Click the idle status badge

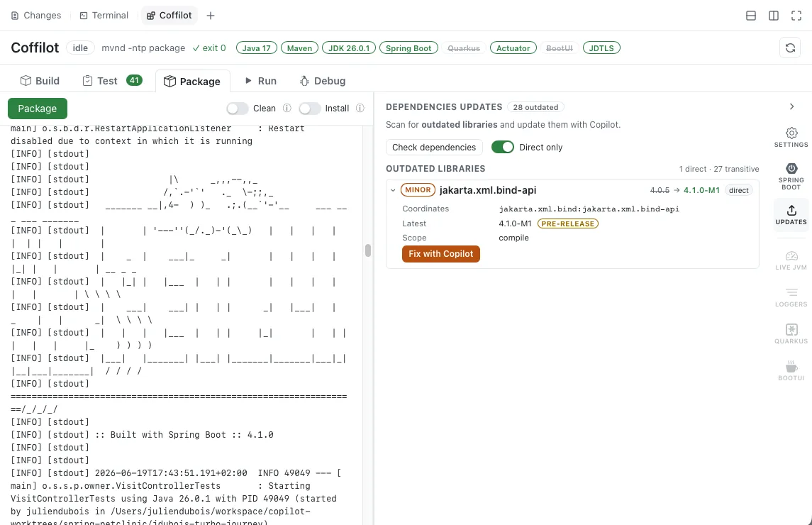80,48
